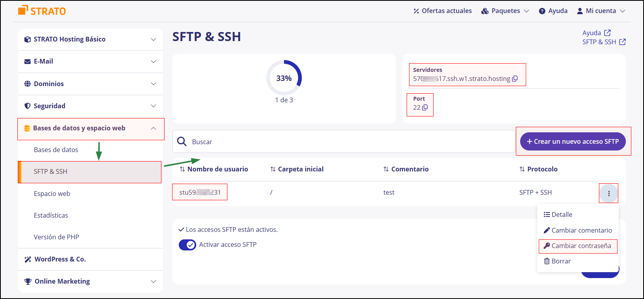Expand the Mi cuenta menu
644x299 pixels.
(x=601, y=11)
